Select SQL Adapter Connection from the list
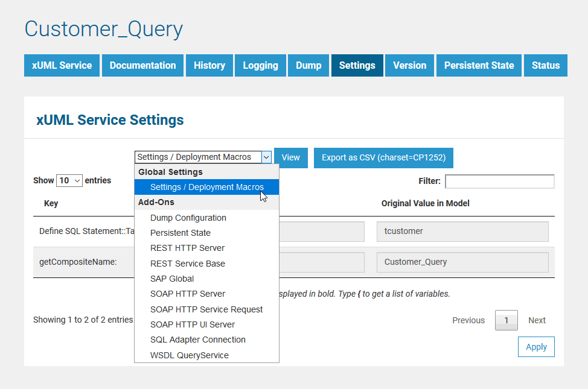Viewport: 588px width, 389px height. point(198,340)
